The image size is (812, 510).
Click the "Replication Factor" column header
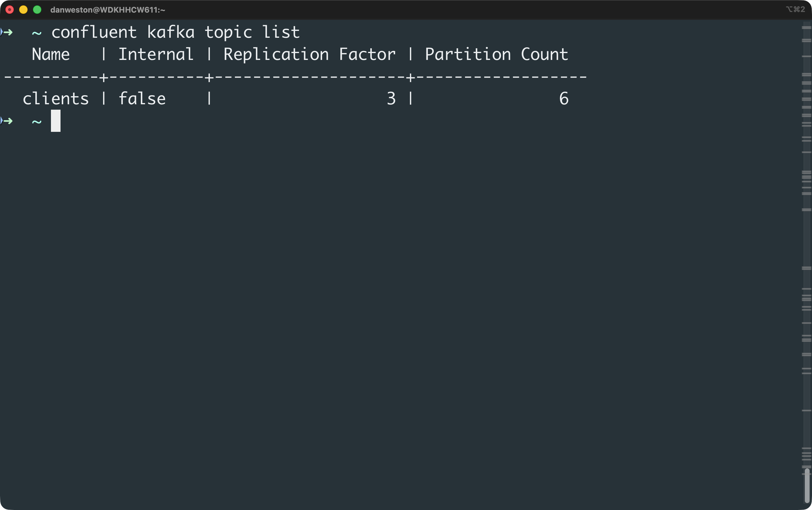tap(309, 54)
